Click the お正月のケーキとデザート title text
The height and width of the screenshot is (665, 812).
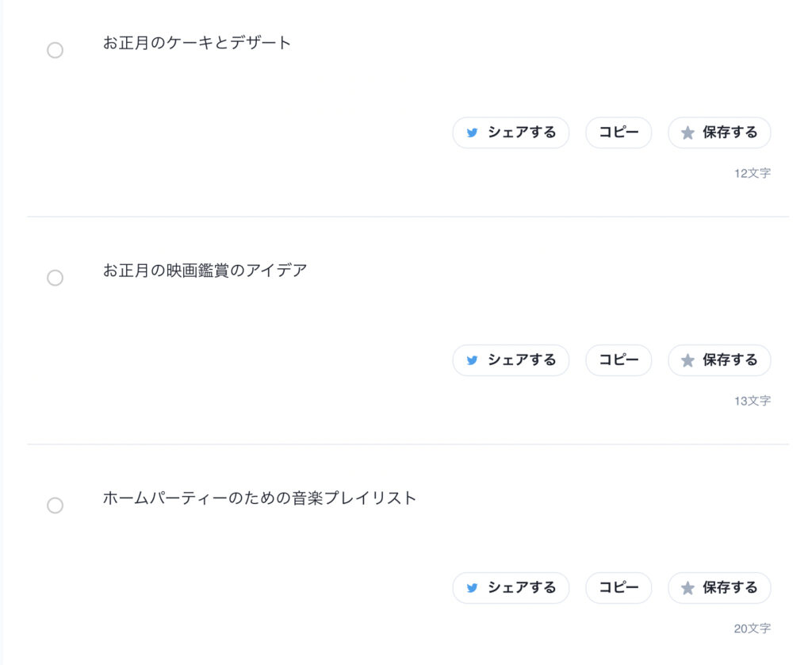(x=197, y=43)
